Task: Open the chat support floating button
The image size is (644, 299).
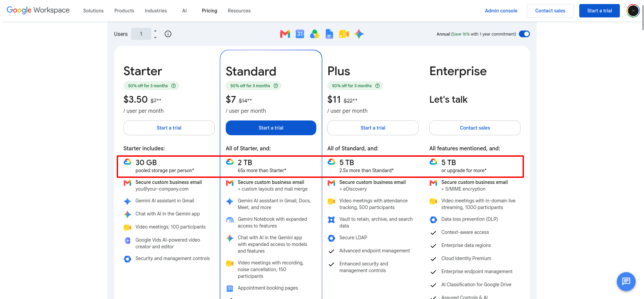Action: tap(626, 281)
